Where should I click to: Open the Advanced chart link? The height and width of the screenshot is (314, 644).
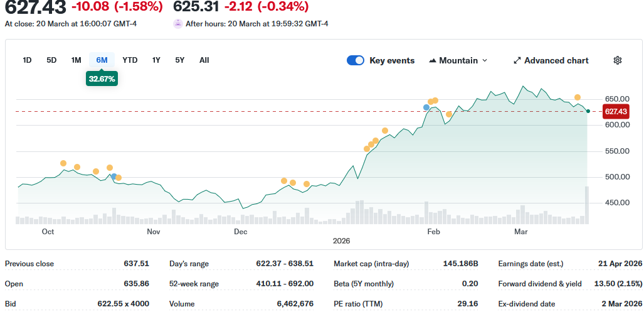(551, 60)
